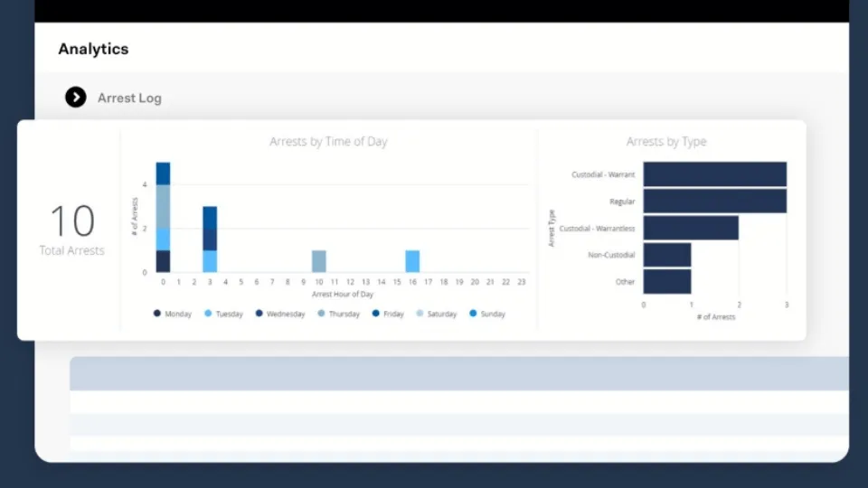Image resolution: width=868 pixels, height=488 pixels.
Task: Click hour 12 on the x-axis
Action: (350, 282)
